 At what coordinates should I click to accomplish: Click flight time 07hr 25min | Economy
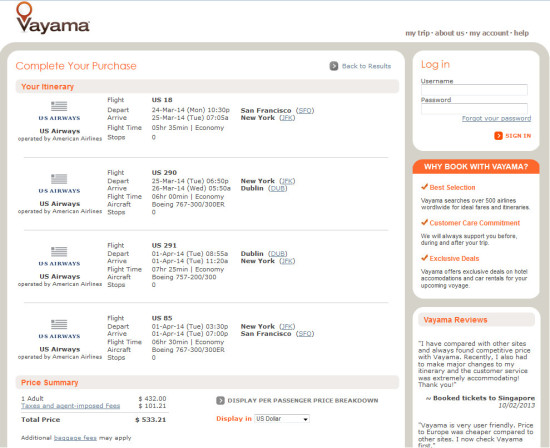tap(188, 269)
